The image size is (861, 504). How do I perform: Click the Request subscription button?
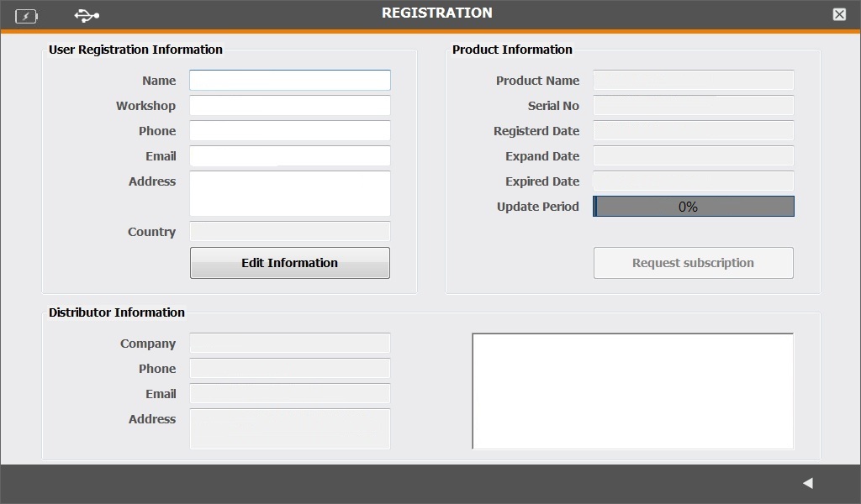pos(693,263)
